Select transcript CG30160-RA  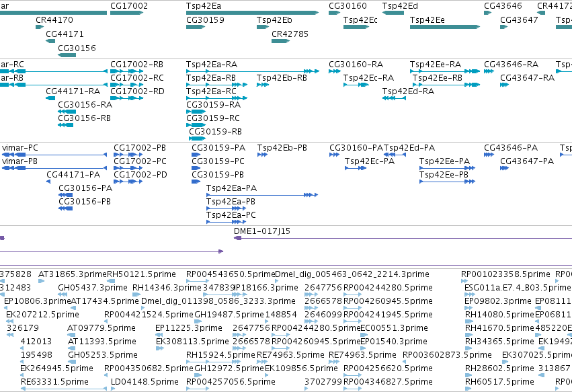click(335, 71)
